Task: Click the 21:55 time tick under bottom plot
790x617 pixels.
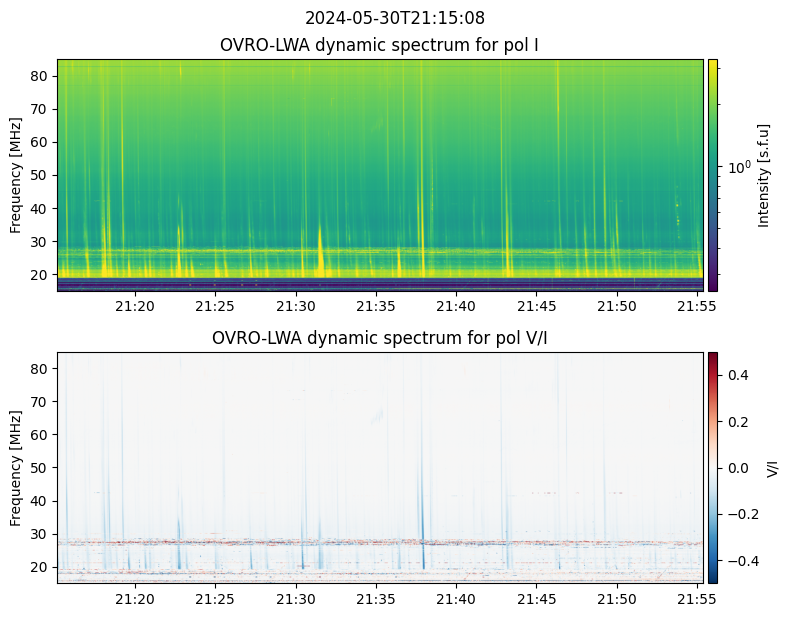Action: (x=697, y=599)
